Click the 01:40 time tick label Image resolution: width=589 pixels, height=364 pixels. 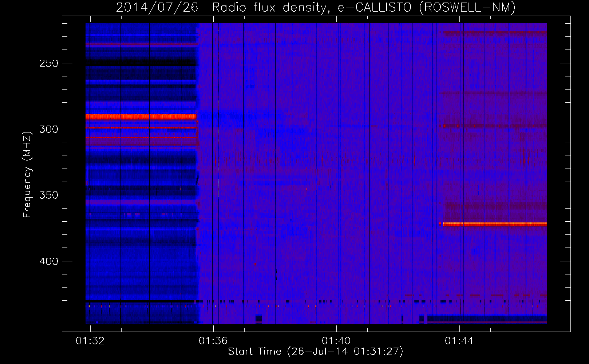point(336,341)
